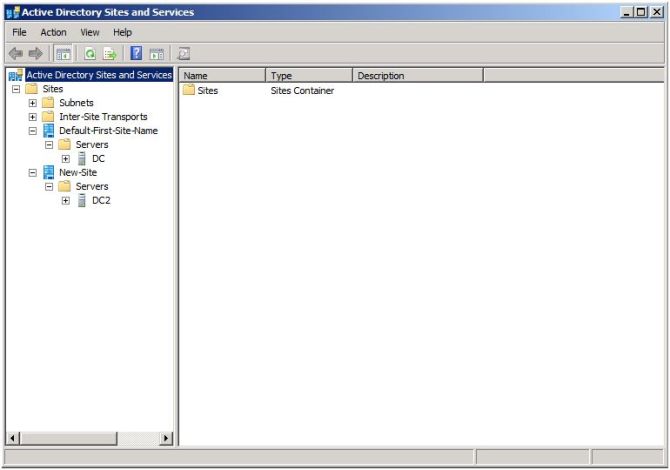Select the DC2 server label
The image size is (670, 470).
tap(101, 200)
